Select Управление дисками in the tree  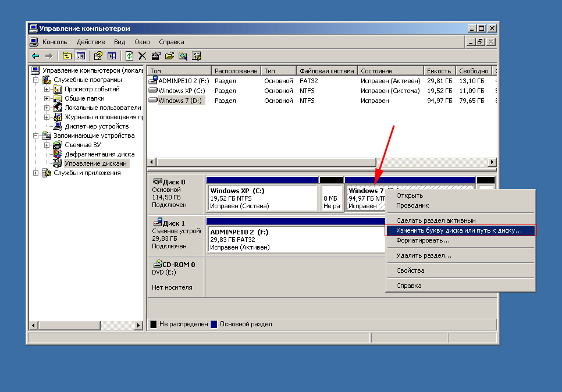click(95, 163)
